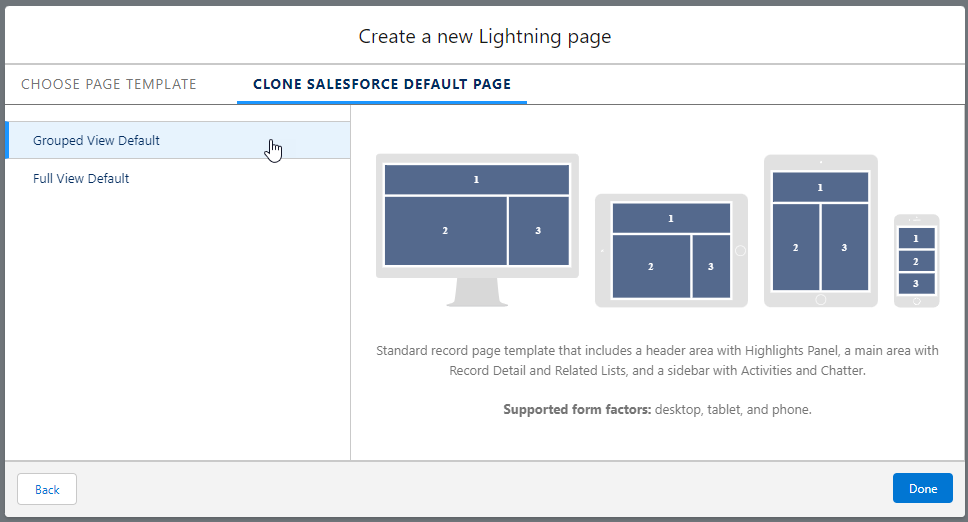Viewport: 968px width, 522px height.
Task: Click region 1 in phone preview
Action: (916, 238)
